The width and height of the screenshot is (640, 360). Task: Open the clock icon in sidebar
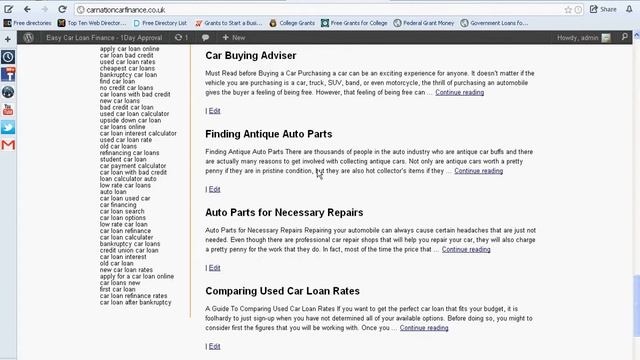[8, 57]
